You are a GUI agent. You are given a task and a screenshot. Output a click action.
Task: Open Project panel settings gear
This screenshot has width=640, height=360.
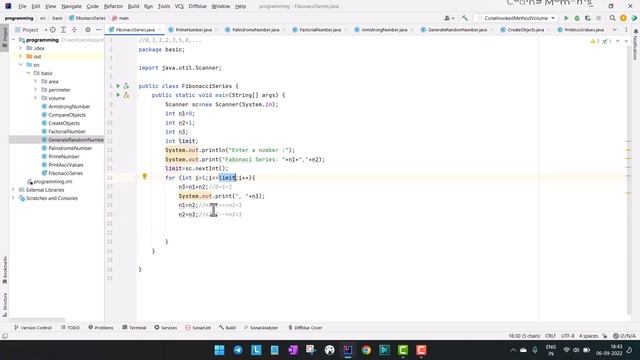tap(88, 30)
